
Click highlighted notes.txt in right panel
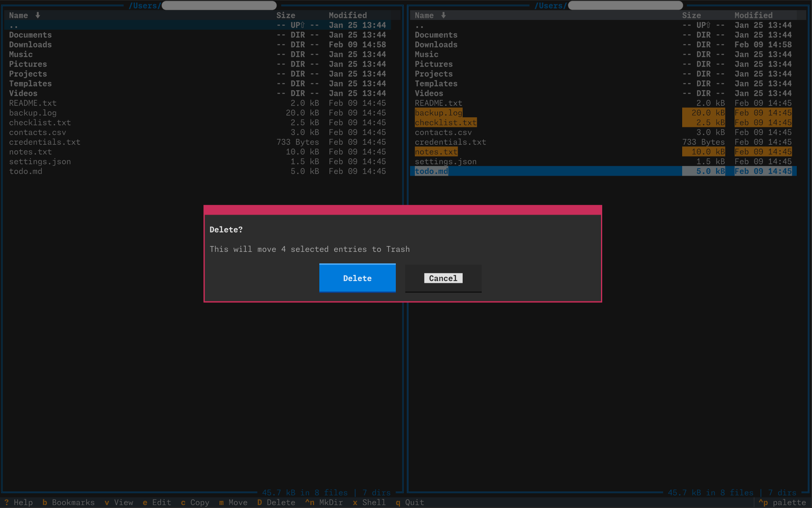point(603,152)
